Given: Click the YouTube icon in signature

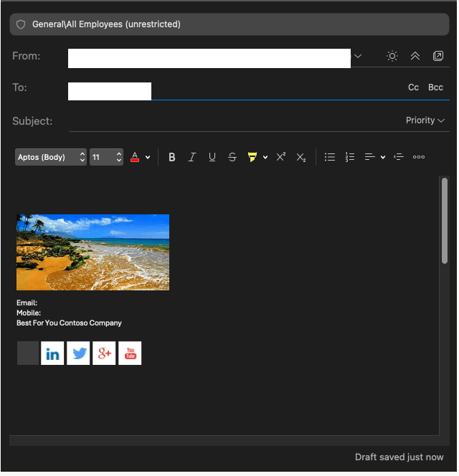Looking at the screenshot, I should [130, 353].
